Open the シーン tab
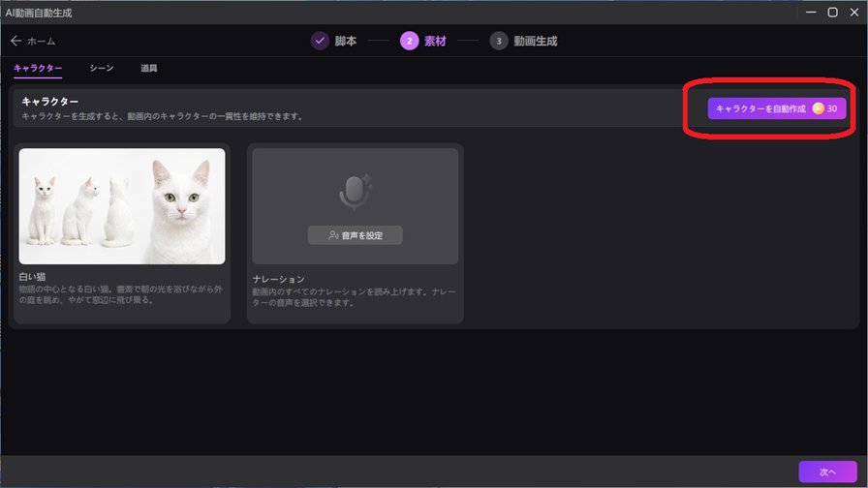This screenshot has height=488, width=868. click(x=102, y=68)
